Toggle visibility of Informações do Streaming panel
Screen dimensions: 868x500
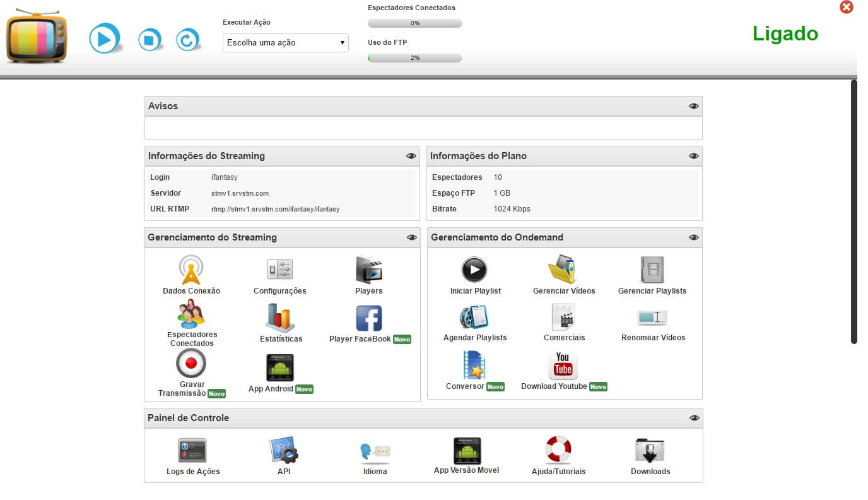411,156
